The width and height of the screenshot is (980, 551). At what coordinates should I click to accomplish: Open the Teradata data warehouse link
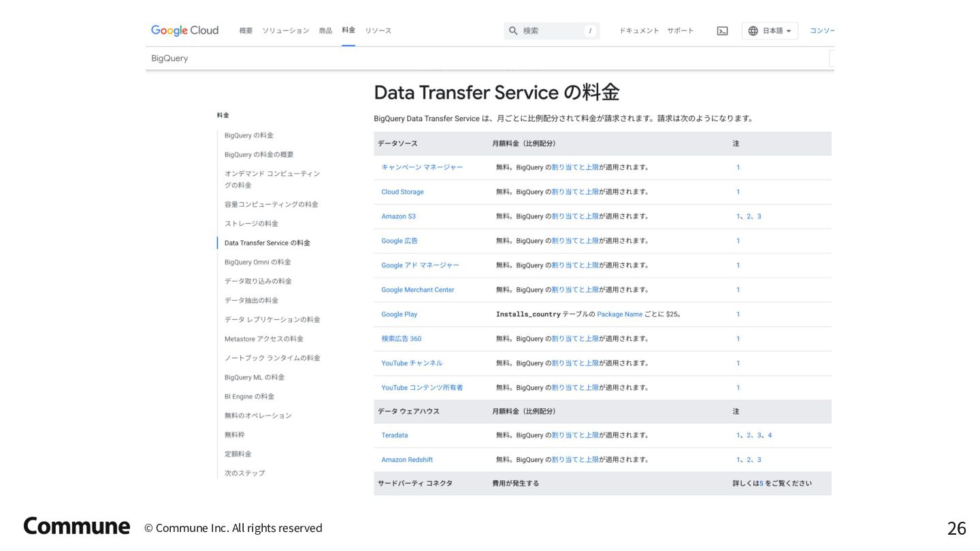(395, 435)
